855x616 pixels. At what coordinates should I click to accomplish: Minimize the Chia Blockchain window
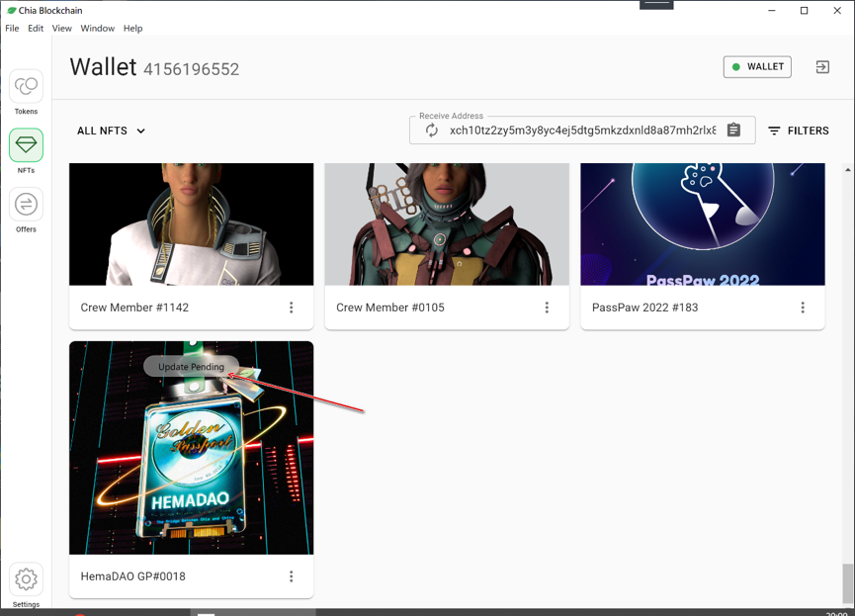tap(772, 10)
